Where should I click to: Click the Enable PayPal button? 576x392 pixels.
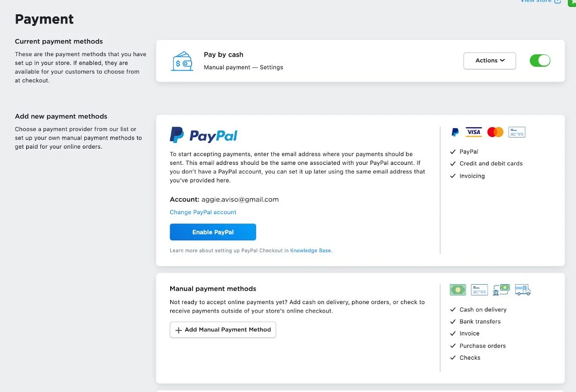(x=213, y=232)
